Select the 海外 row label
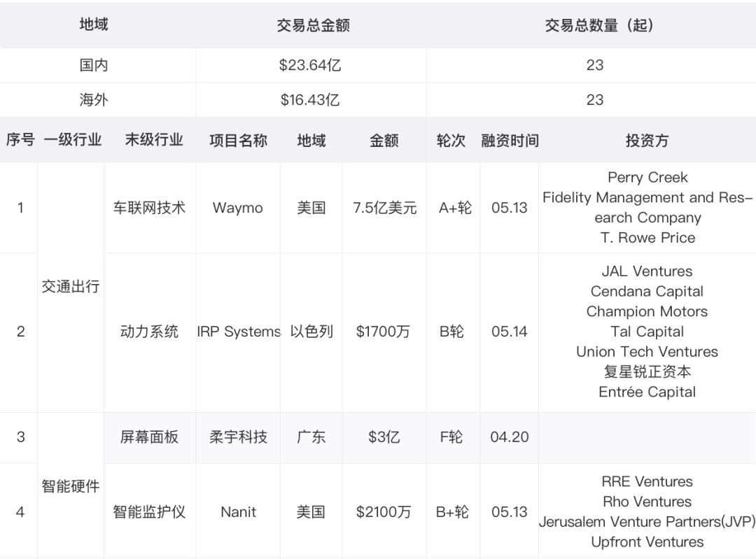The image size is (756, 559). click(94, 99)
